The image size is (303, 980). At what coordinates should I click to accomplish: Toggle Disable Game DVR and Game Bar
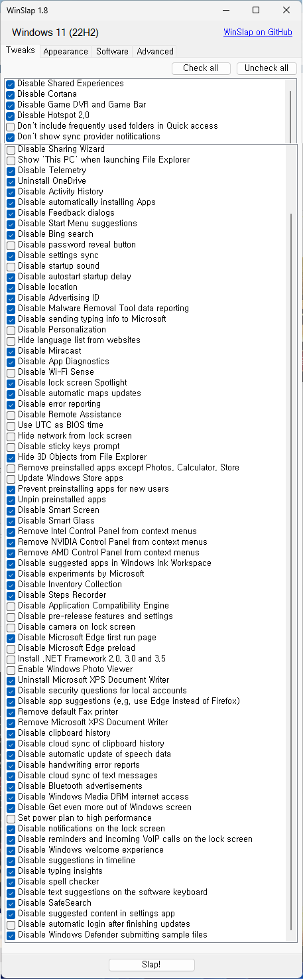10,105
